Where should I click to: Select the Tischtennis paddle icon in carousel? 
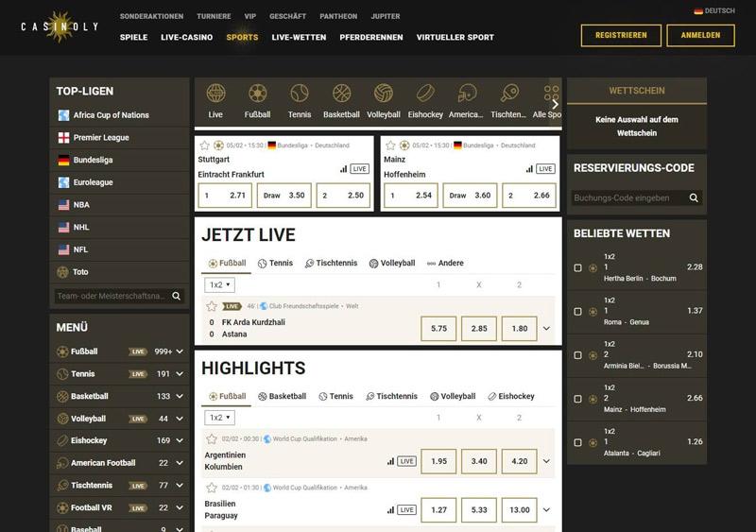point(508,94)
